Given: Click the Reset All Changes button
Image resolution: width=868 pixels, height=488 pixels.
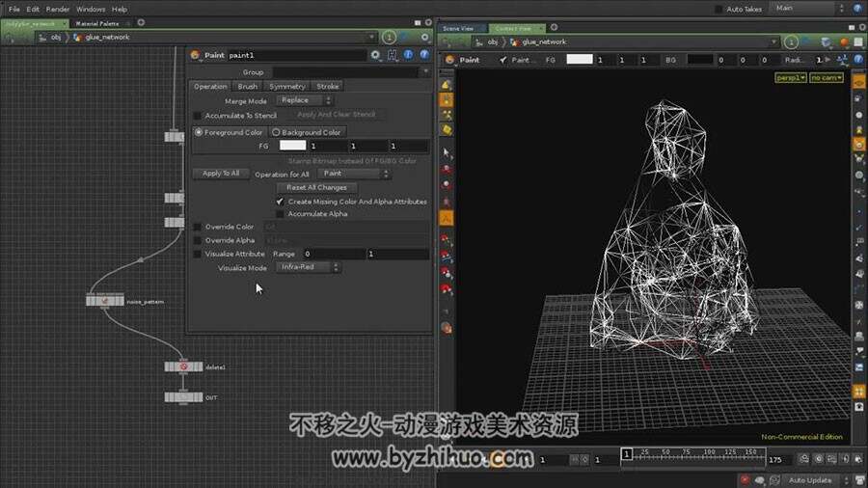Looking at the screenshot, I should pos(316,187).
